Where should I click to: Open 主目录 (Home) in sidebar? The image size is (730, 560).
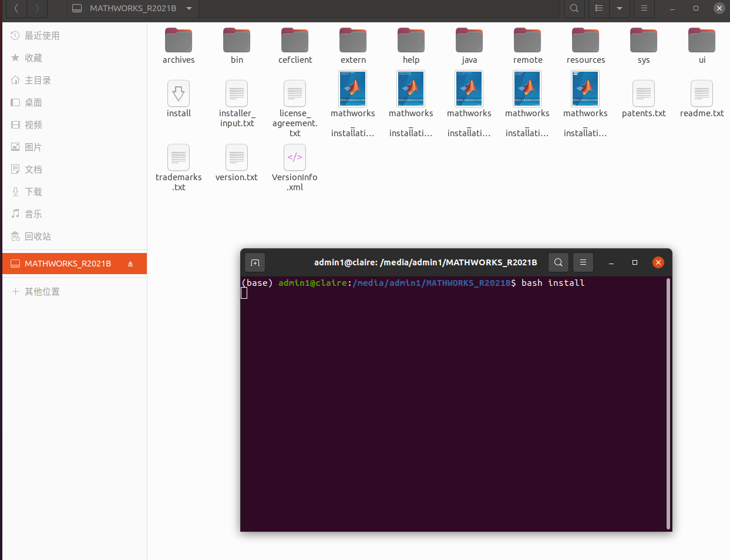[x=75, y=80]
